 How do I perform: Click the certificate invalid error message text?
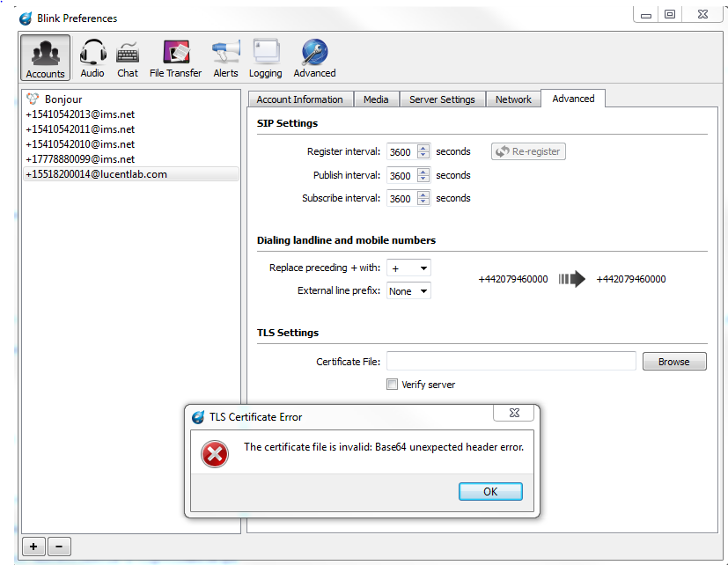coord(384,447)
